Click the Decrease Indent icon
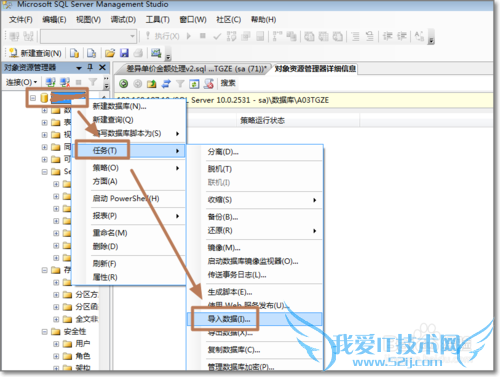Screen dimensions: 500x377 pos(388,36)
